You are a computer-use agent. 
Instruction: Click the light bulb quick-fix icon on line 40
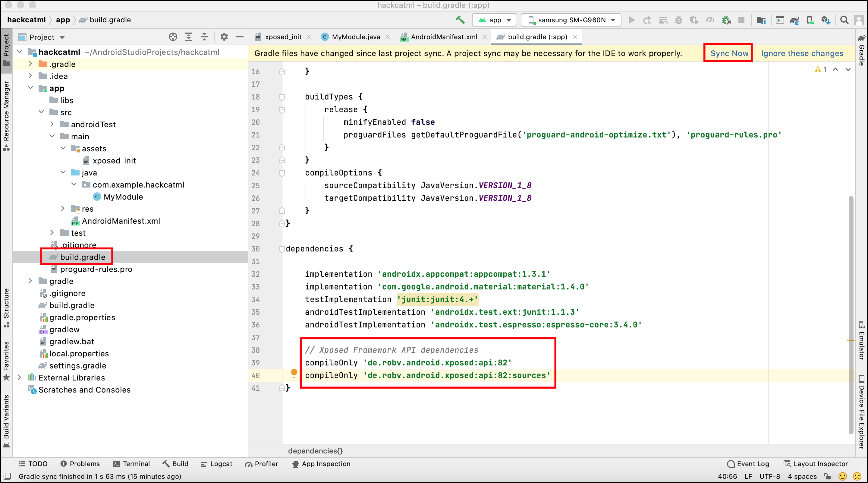pos(294,373)
